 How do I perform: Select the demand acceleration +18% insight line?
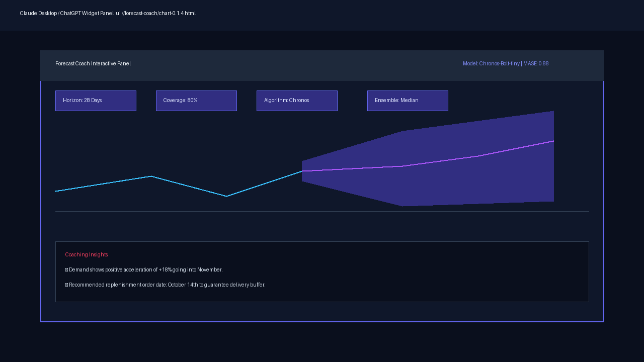click(x=144, y=270)
